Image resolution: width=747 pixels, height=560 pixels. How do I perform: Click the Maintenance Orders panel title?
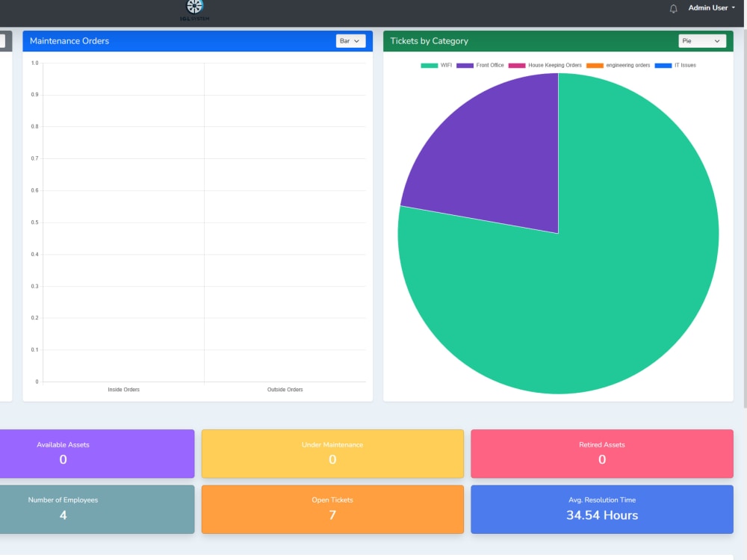click(69, 41)
